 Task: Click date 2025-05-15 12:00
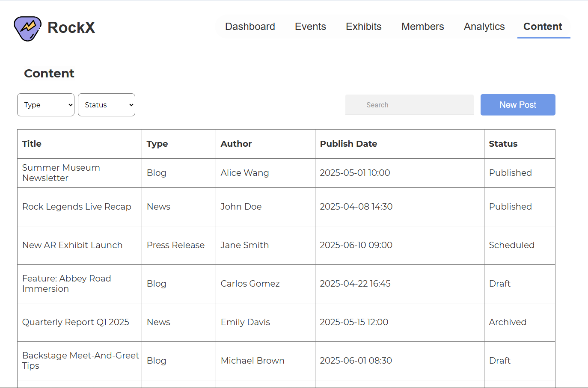(x=354, y=322)
